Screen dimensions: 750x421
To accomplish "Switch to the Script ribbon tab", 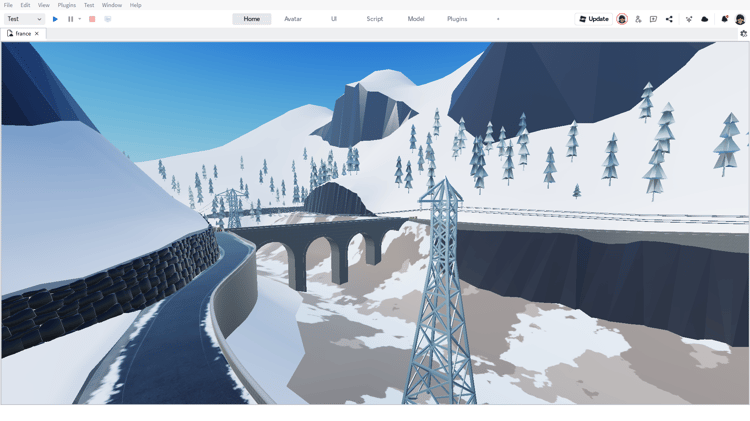I will [375, 19].
